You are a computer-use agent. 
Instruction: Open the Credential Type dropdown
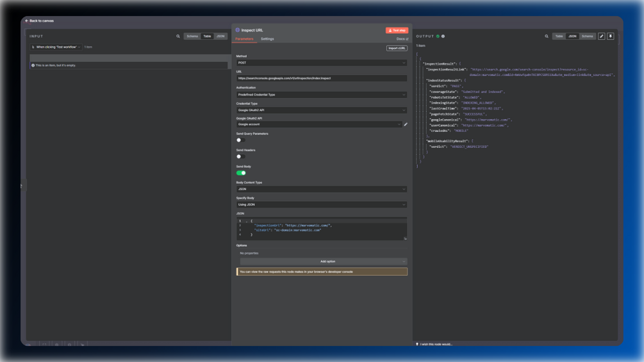[322, 110]
